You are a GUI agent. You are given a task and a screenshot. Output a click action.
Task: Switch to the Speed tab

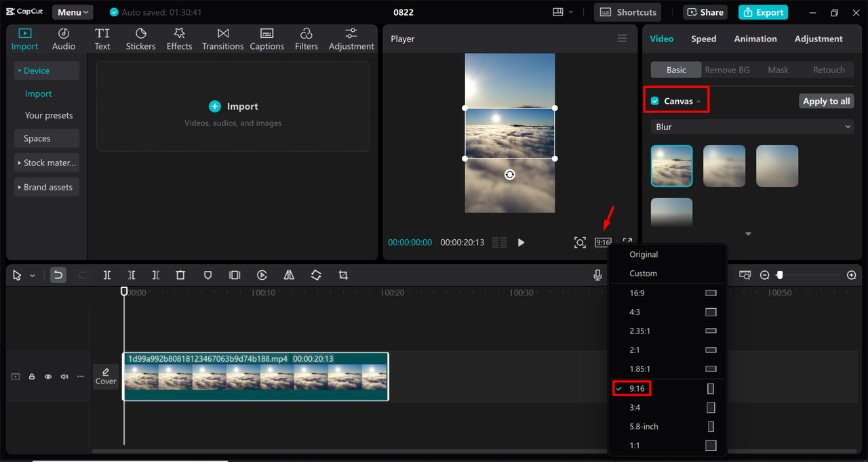coord(703,39)
